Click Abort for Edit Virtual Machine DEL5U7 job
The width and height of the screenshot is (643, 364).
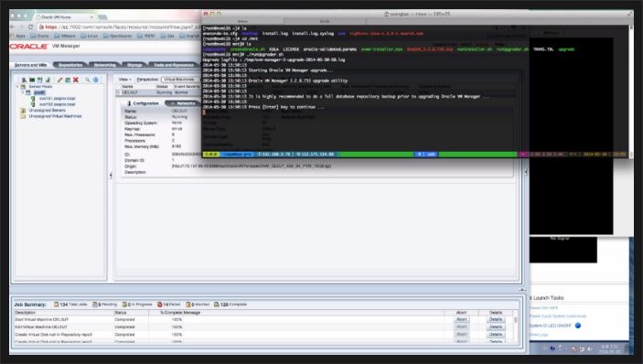461,327
